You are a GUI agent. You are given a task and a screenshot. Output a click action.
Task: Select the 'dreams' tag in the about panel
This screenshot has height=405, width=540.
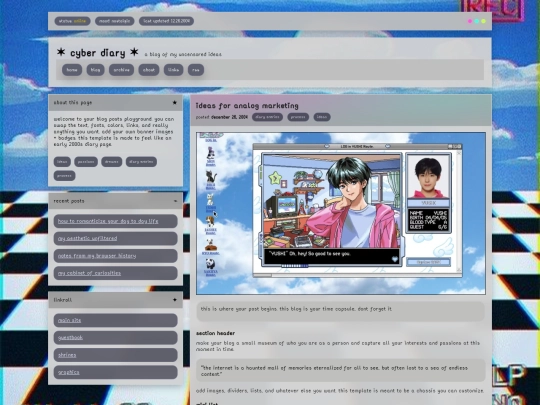coord(112,162)
